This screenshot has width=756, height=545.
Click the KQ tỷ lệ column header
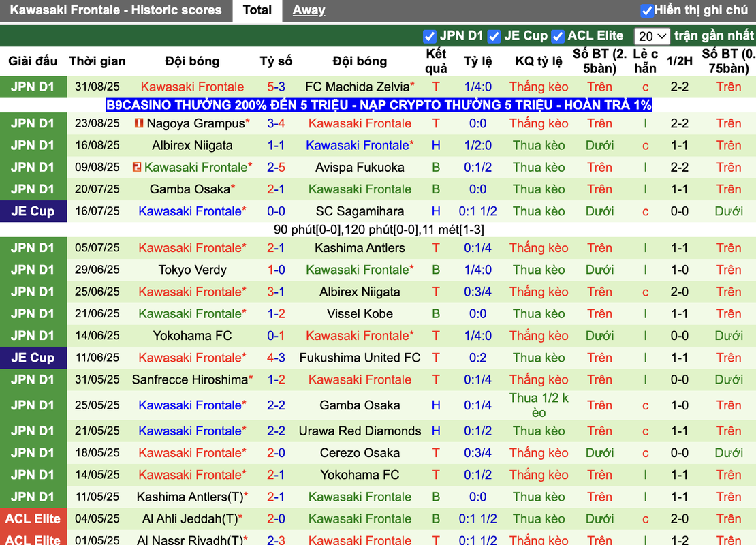coord(539,61)
